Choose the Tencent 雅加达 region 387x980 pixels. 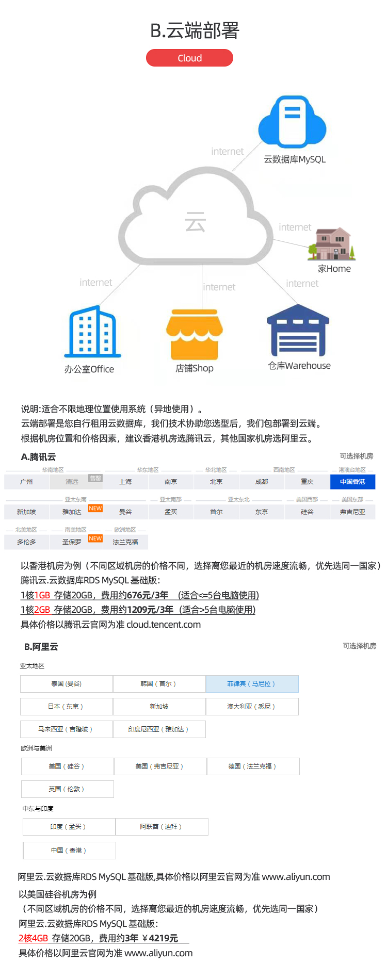point(72,512)
